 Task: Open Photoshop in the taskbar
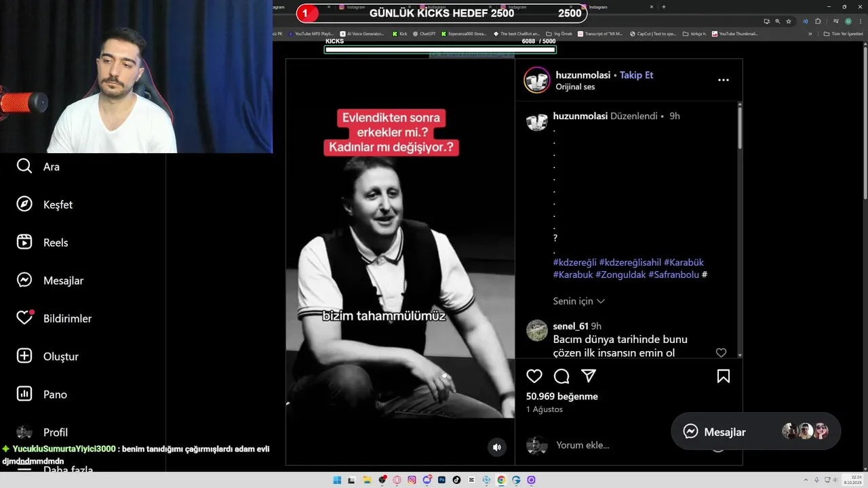tap(441, 480)
